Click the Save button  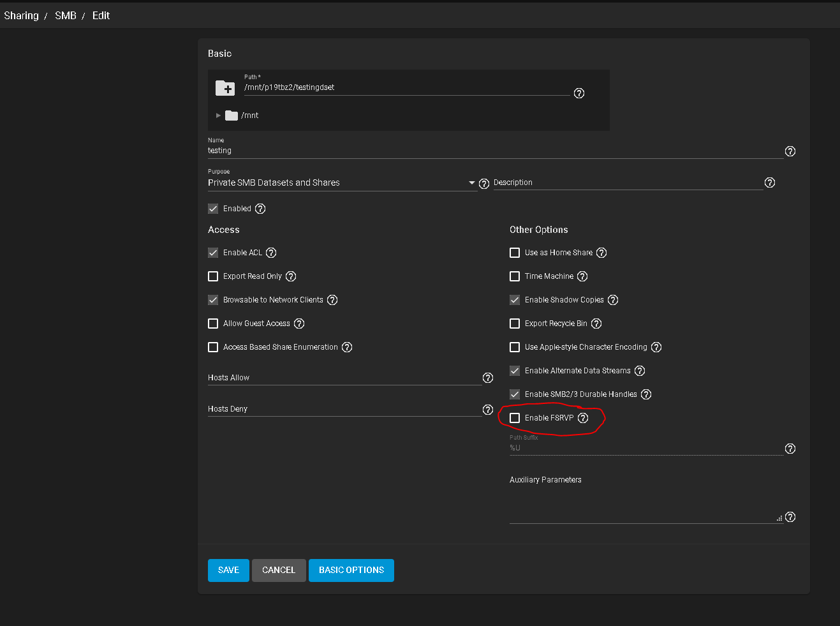[x=228, y=570]
